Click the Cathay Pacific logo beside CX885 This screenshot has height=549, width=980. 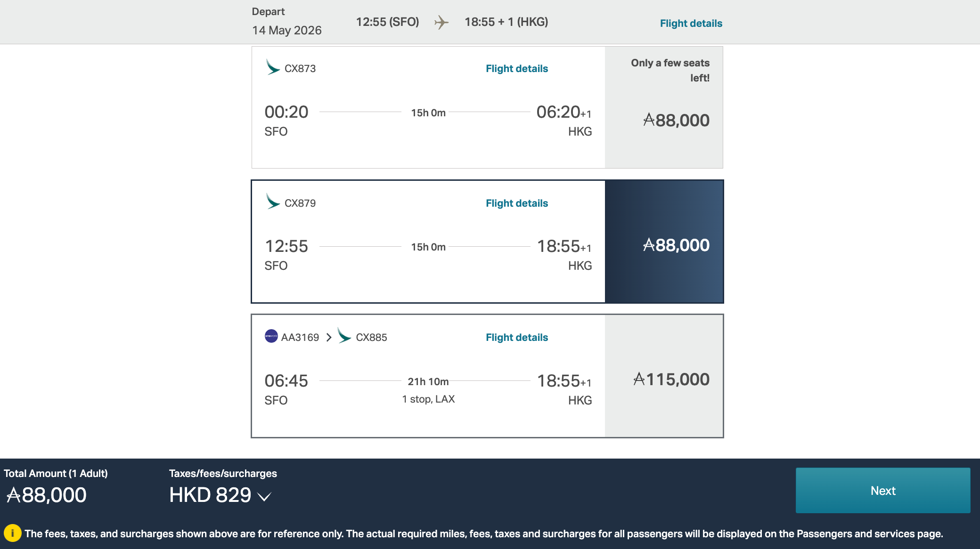344,336
